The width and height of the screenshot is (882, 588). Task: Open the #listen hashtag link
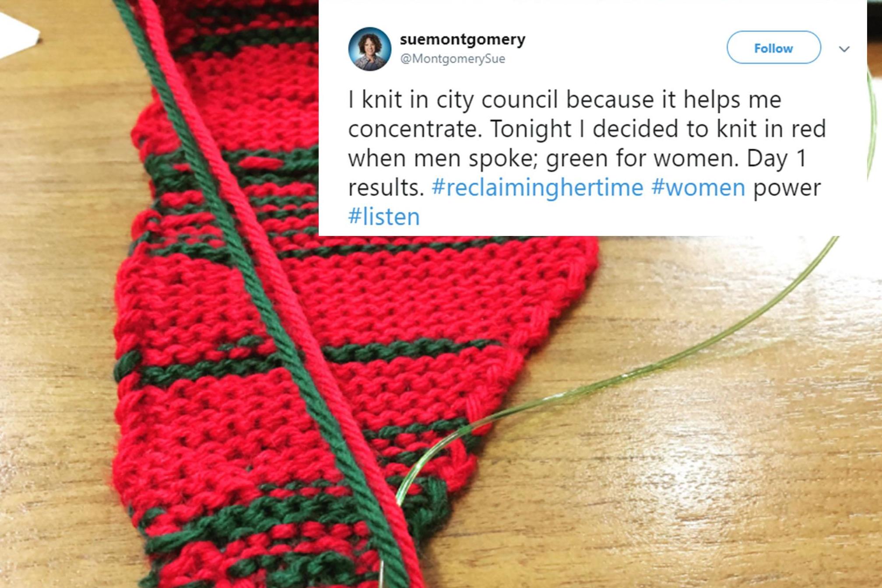point(384,216)
